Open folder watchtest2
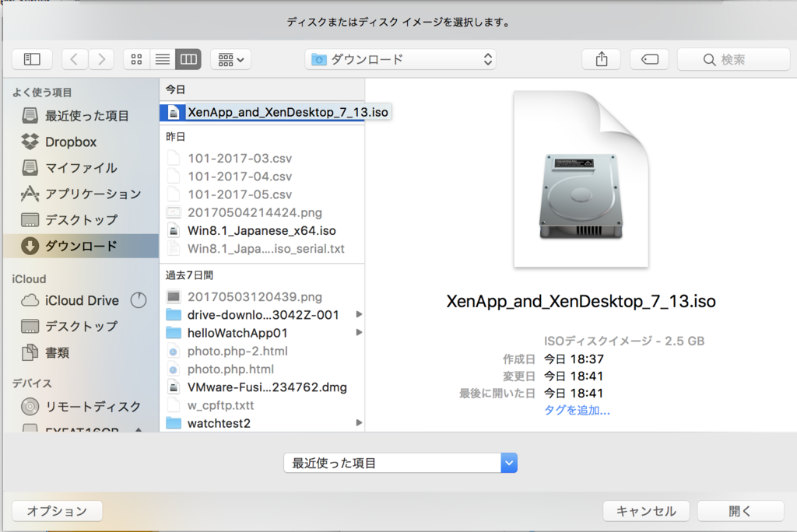 point(262,423)
